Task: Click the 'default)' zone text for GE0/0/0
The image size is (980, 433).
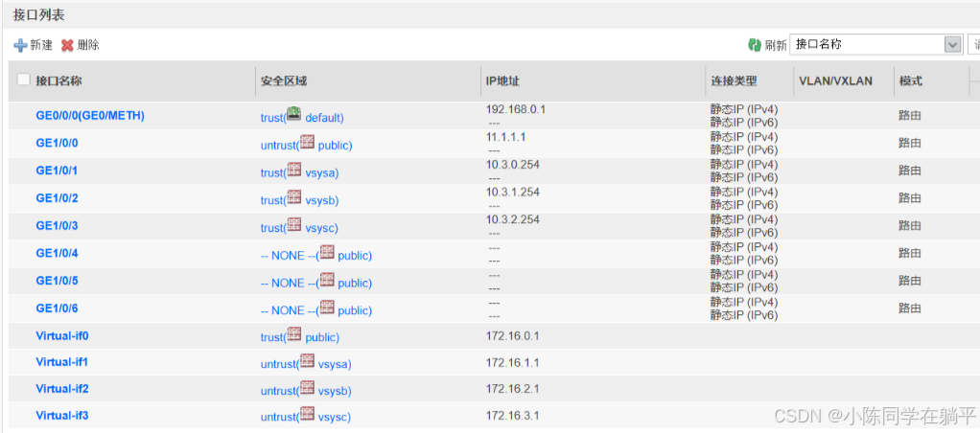Action: point(324,118)
